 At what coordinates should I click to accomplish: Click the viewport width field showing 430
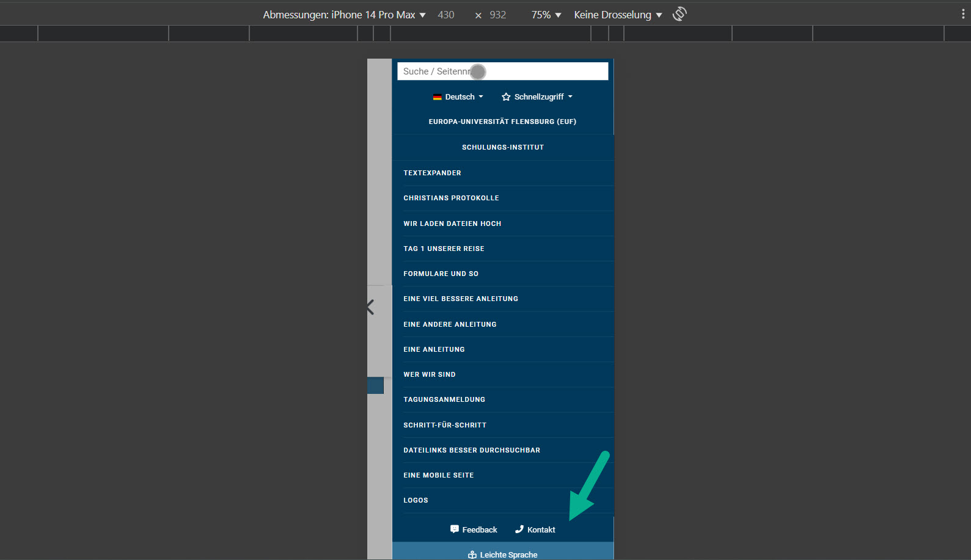(446, 15)
